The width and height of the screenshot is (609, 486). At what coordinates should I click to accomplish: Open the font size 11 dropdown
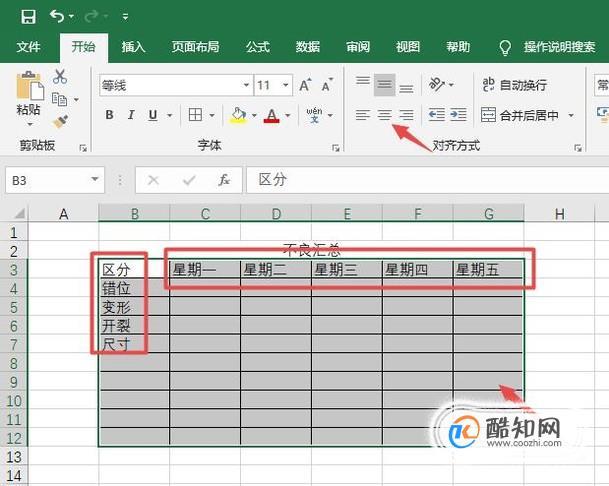coord(285,85)
